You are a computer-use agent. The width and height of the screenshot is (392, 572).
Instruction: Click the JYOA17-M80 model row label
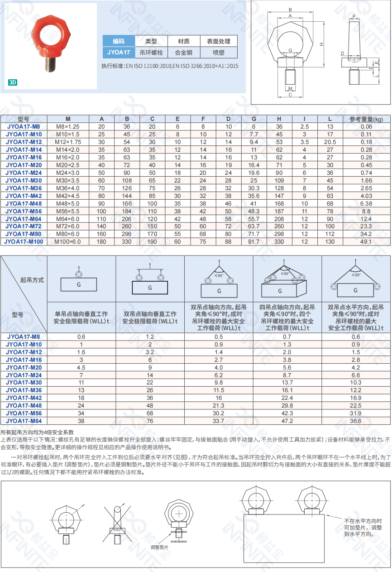pos(24,234)
